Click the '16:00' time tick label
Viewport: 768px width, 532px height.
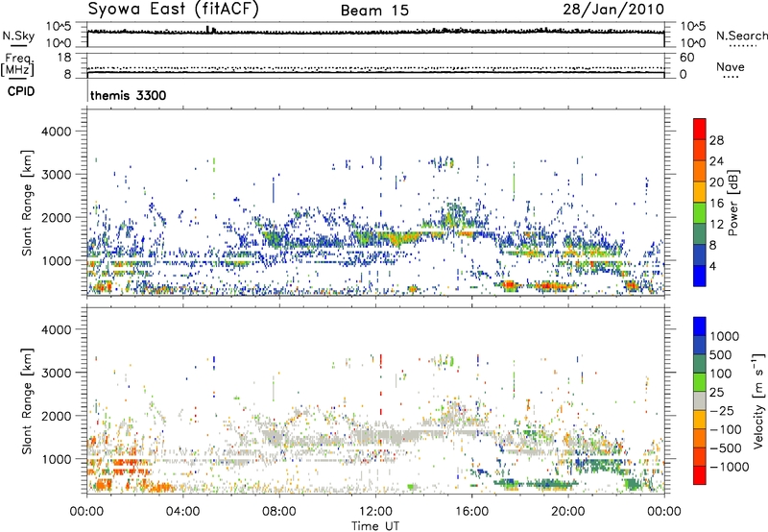click(471, 512)
